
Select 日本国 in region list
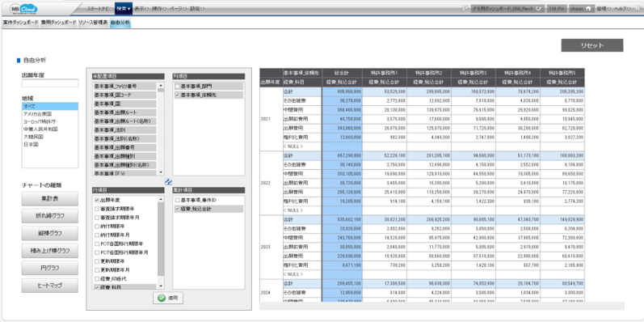pos(50,144)
